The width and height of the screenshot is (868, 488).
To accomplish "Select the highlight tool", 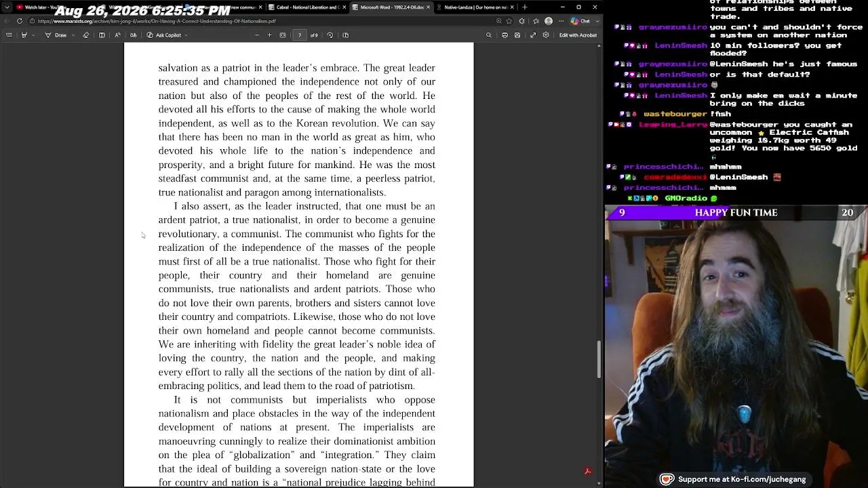I will point(24,35).
